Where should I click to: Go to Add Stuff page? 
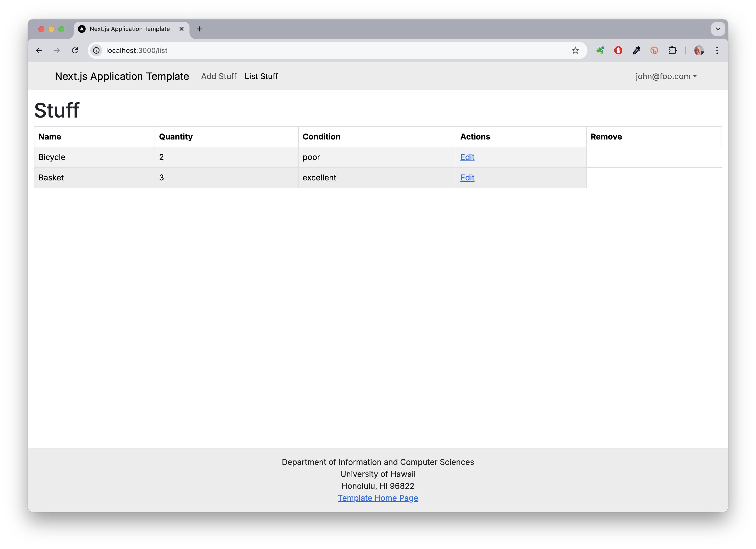point(219,76)
